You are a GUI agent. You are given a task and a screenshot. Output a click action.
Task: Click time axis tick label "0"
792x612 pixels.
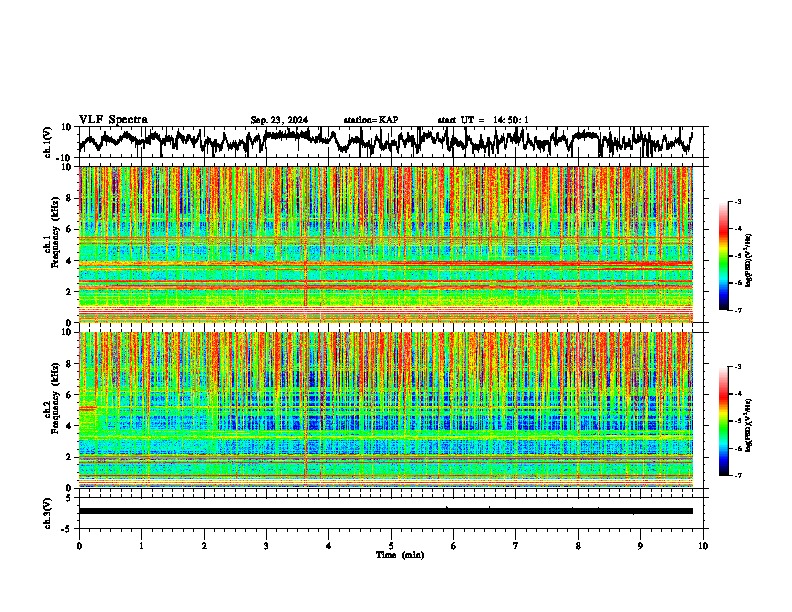click(79, 546)
